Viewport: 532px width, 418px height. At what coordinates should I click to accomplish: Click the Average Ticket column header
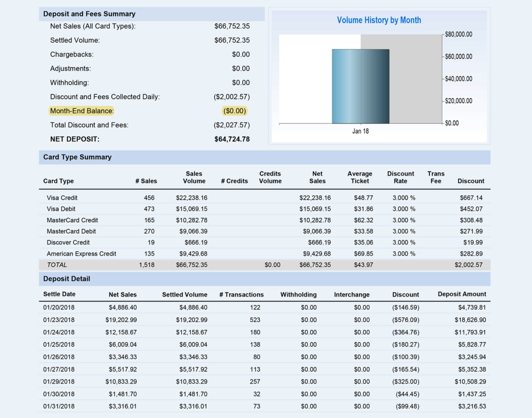(x=360, y=177)
